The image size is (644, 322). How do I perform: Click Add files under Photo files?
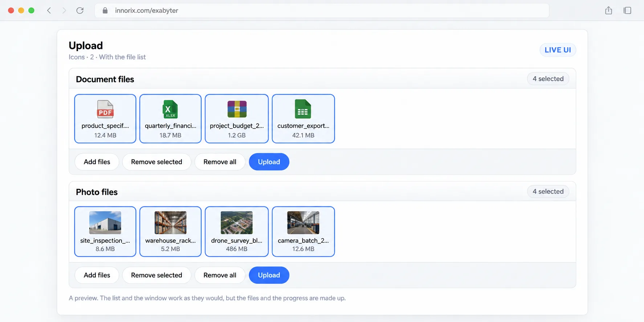[97, 275]
